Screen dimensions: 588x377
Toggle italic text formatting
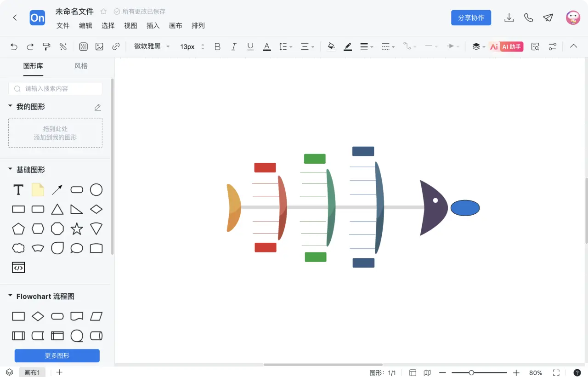point(234,46)
